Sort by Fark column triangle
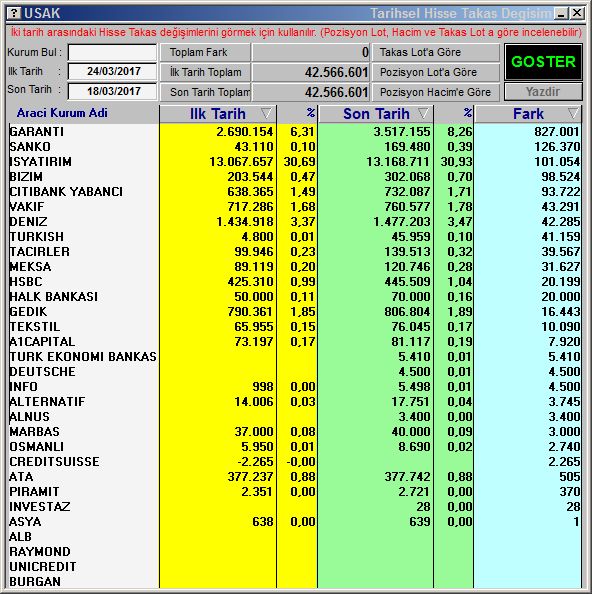The width and height of the screenshot is (592, 594). click(x=573, y=113)
